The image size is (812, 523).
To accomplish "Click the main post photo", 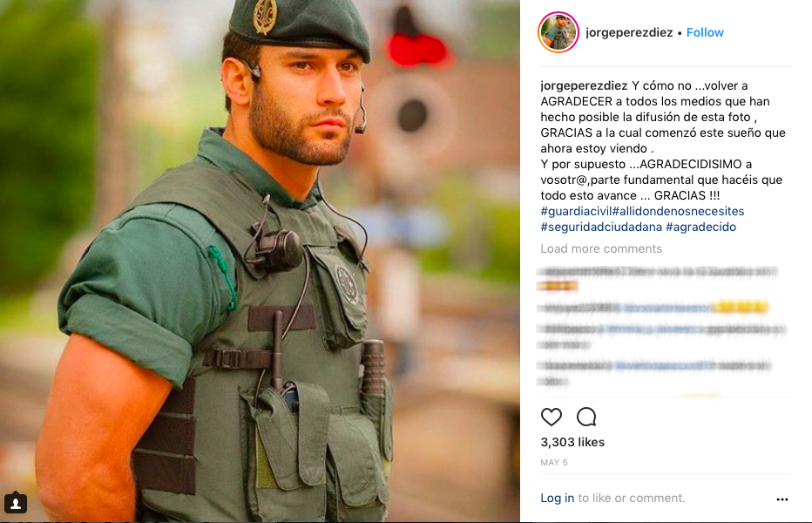I will [260, 261].
